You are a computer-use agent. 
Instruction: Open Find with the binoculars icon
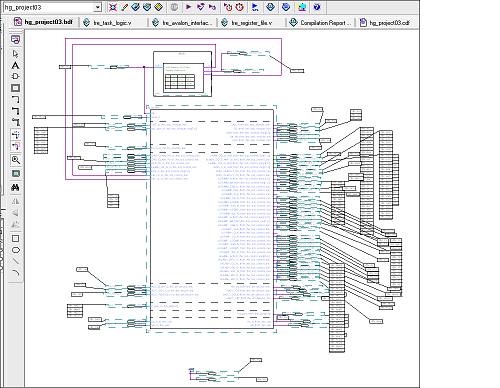[15, 188]
